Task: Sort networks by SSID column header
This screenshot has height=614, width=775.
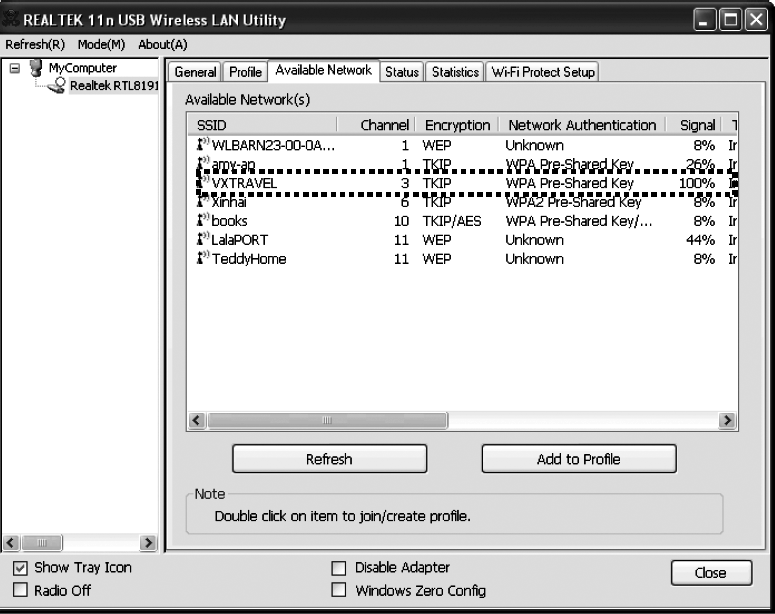Action: point(262,125)
